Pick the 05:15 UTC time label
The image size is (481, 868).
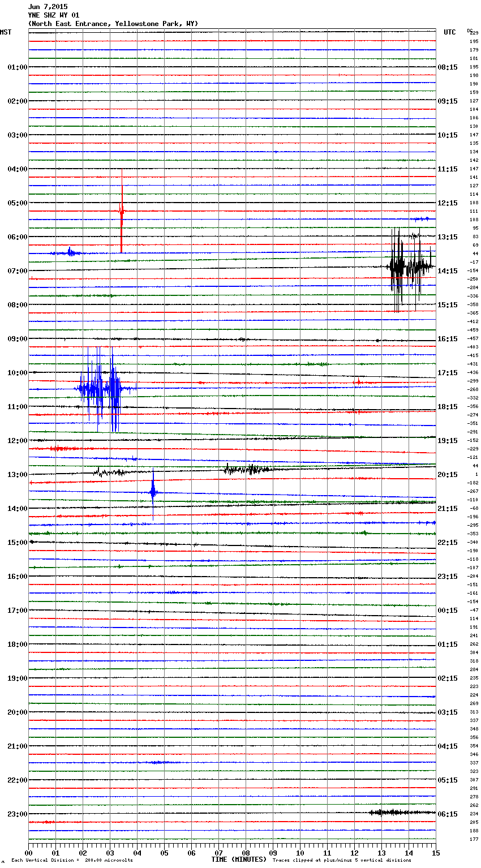pos(448,780)
